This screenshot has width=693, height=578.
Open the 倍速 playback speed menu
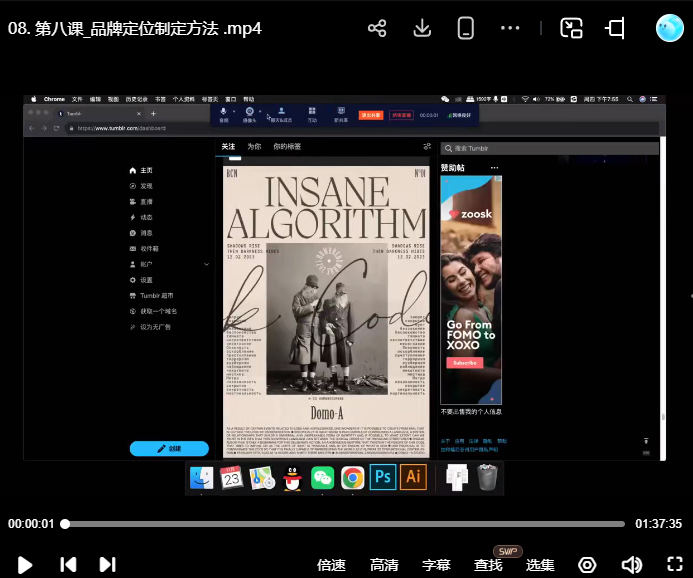[x=331, y=565]
